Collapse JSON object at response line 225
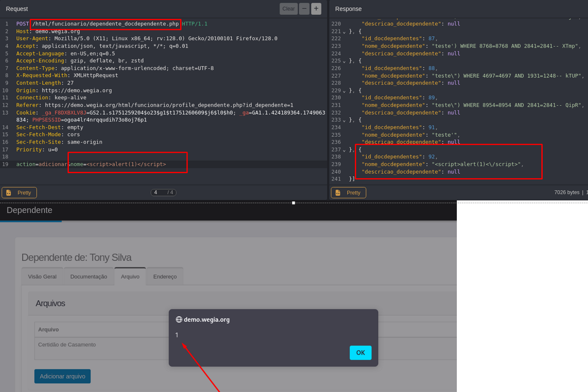588x392 pixels. point(344,61)
